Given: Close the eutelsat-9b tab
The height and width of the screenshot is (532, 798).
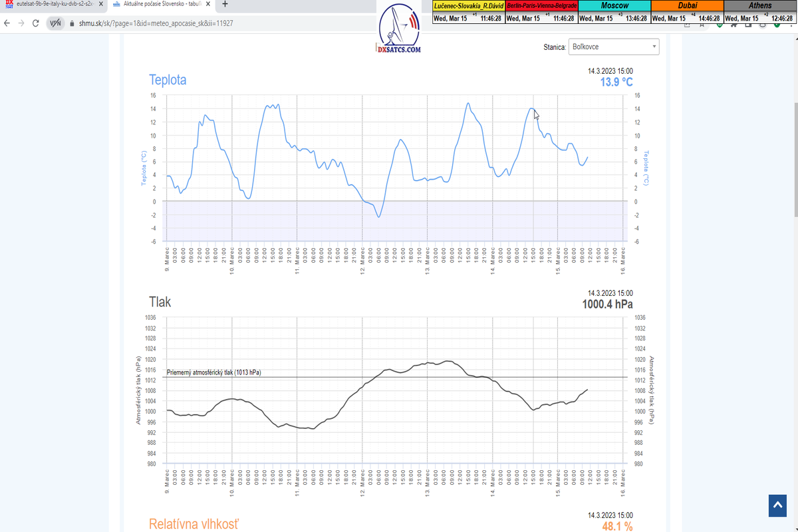Looking at the screenshot, I should pyautogui.click(x=100, y=4).
